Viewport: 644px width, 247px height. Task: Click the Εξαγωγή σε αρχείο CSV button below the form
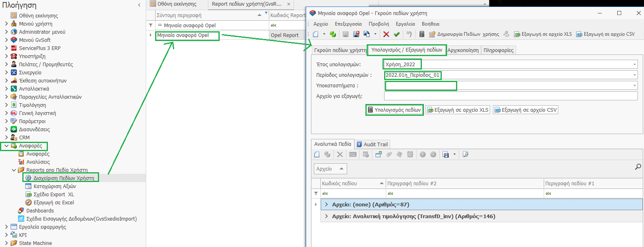tap(526, 110)
